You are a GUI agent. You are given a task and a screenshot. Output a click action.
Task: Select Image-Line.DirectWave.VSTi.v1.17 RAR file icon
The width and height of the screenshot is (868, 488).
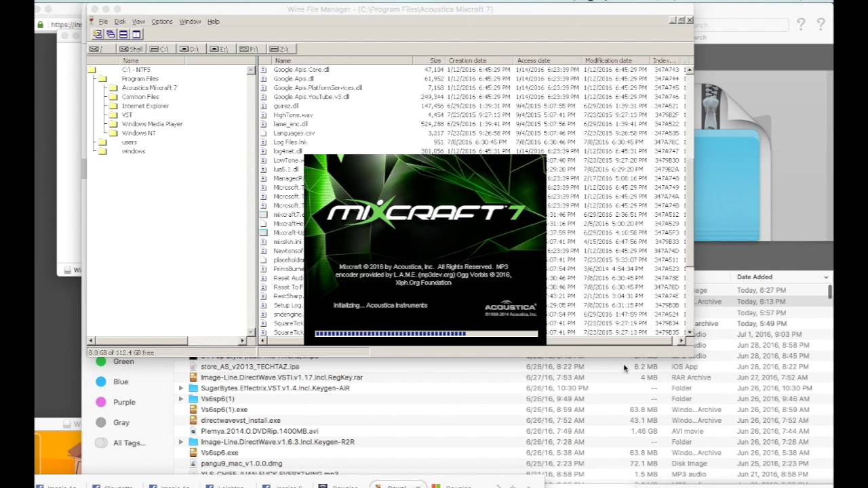tap(193, 378)
